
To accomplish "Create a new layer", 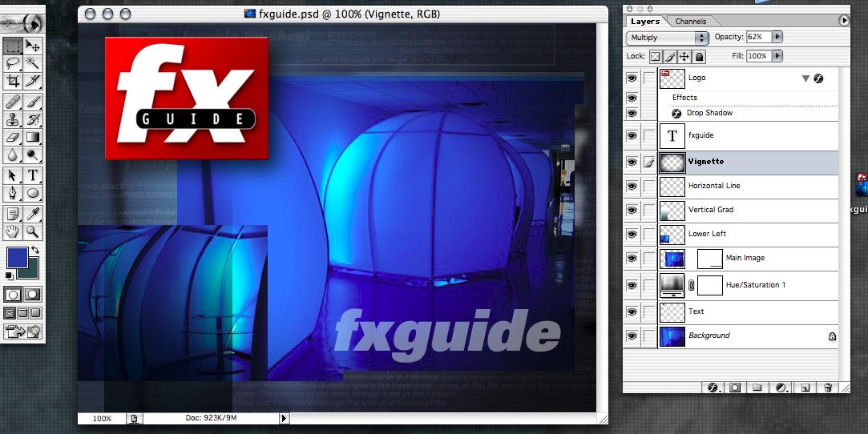I will tap(805, 388).
